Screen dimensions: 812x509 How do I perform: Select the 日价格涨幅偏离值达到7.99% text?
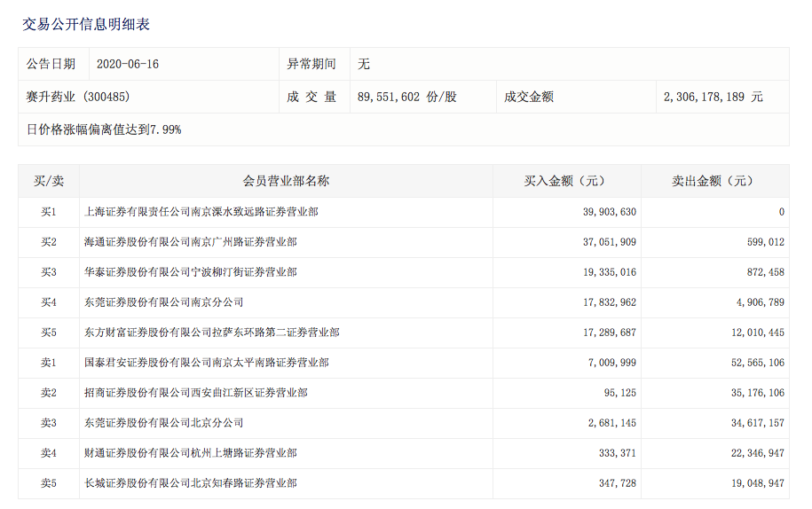(104, 129)
